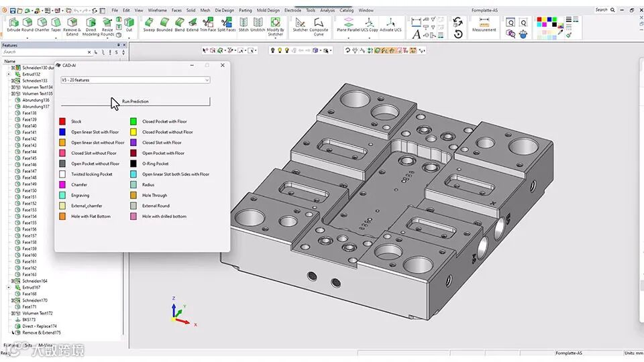Select the Extrude tool
This screenshot has width=644, height=362.
coord(13,25)
